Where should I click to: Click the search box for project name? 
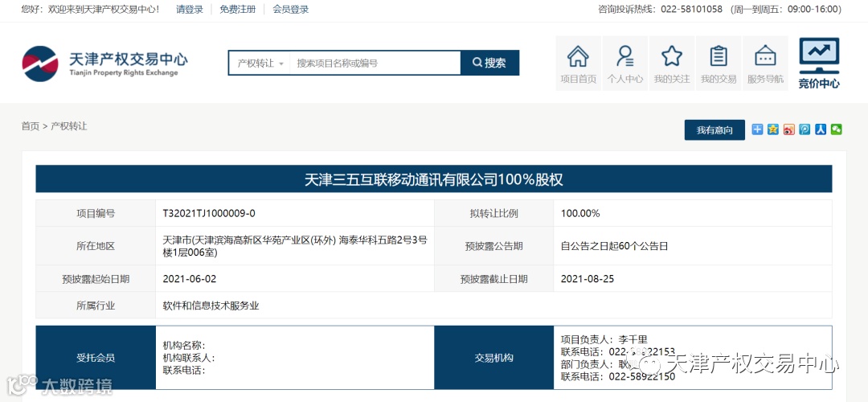pyautogui.click(x=375, y=64)
